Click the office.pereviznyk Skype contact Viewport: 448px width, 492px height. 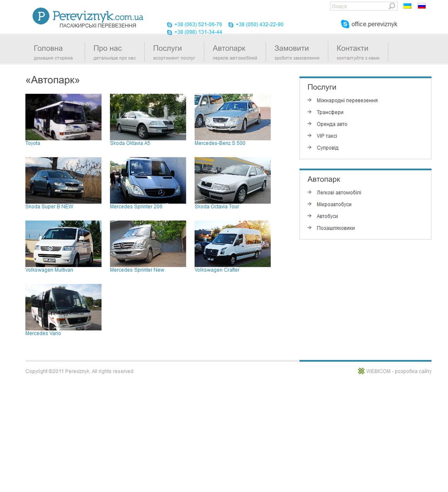point(374,24)
